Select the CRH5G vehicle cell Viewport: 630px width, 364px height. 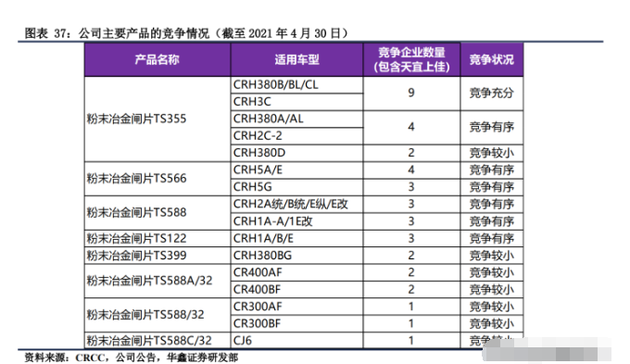tap(296, 187)
